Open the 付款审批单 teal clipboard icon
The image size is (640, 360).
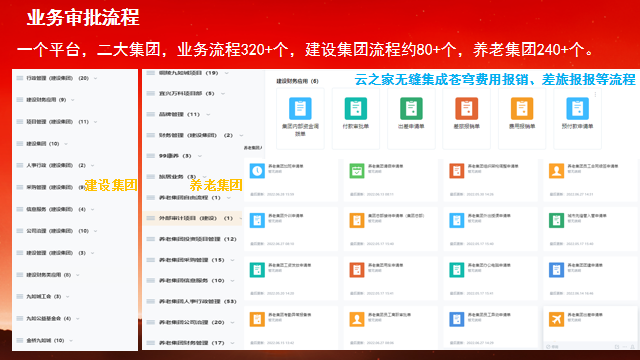point(356,108)
